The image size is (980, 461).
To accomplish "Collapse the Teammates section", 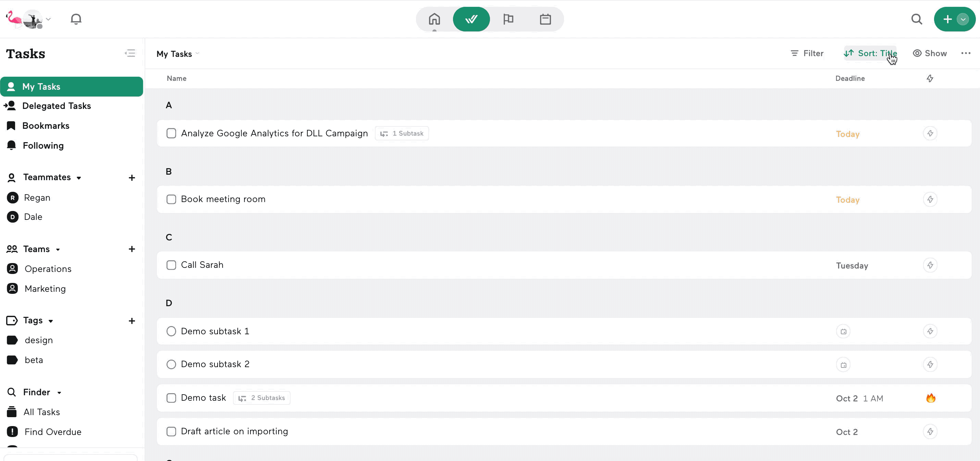I will [79, 178].
